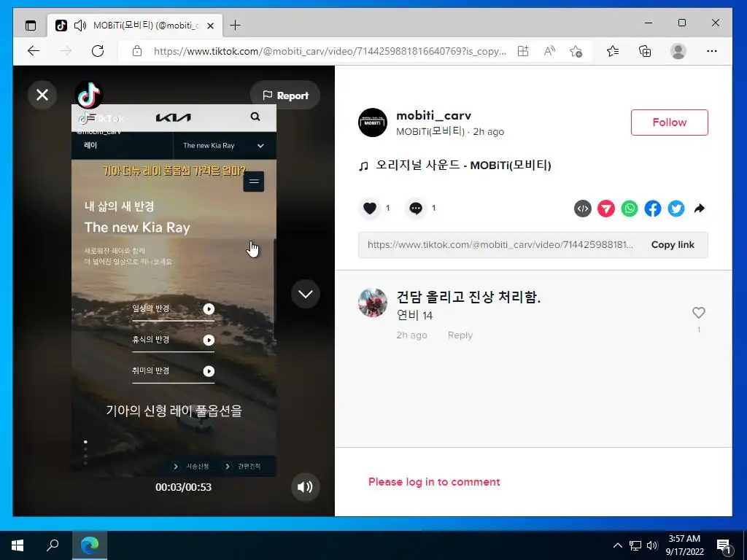Open Windows Start menu
Viewport: 747px width, 560px height.
pos(18,545)
